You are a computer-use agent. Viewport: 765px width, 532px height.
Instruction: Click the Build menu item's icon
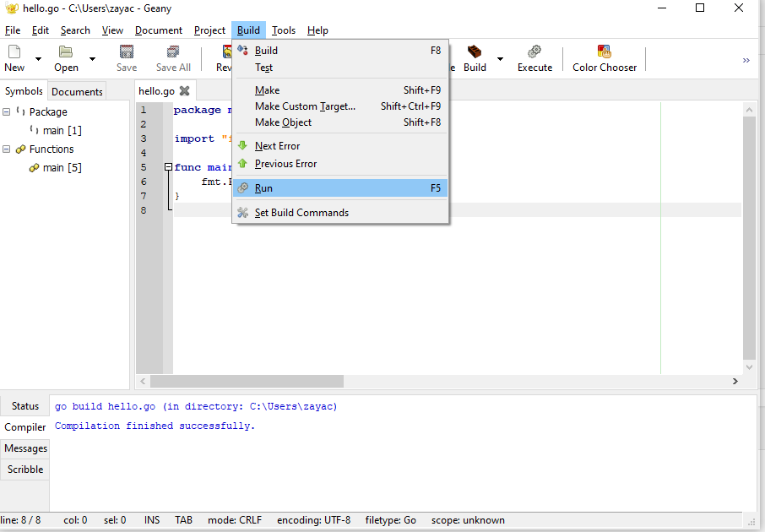pos(242,49)
